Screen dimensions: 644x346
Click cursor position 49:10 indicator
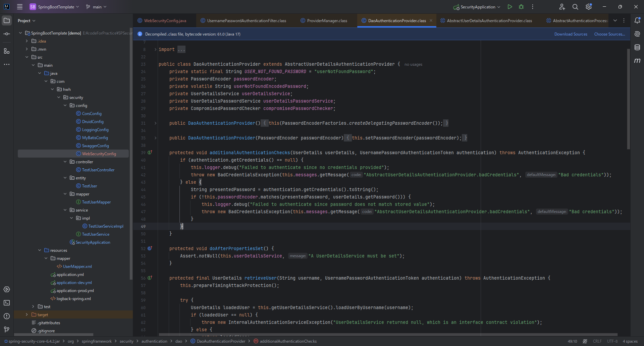coord(572,341)
